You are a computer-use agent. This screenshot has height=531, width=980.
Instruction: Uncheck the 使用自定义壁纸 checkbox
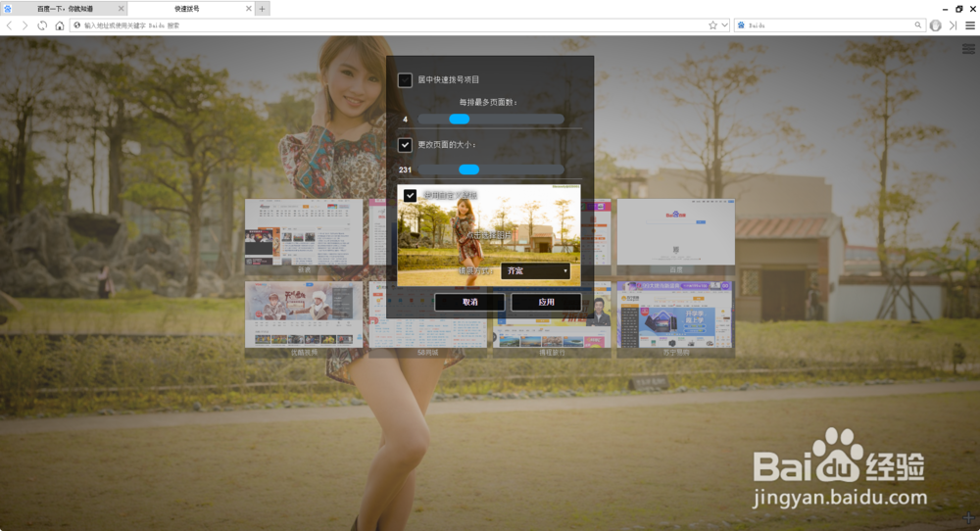pyautogui.click(x=410, y=196)
